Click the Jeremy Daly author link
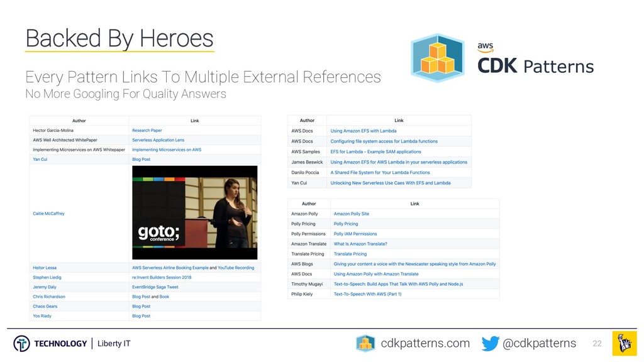 pos(45,287)
